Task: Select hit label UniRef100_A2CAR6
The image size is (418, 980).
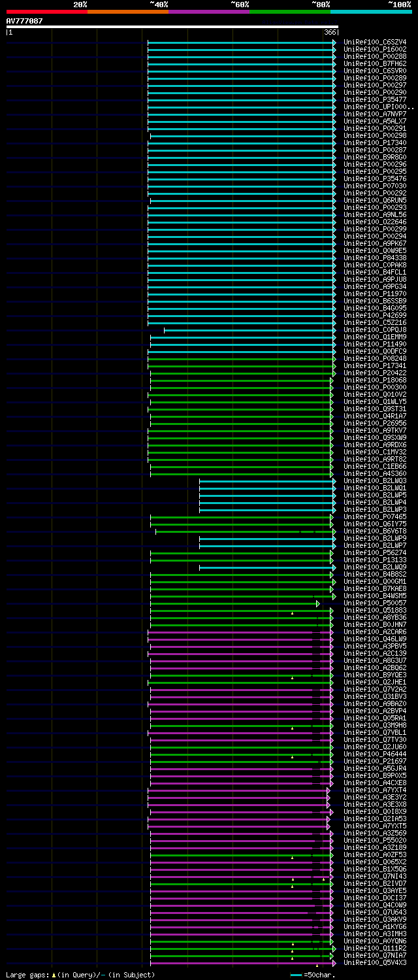Action: (x=375, y=632)
